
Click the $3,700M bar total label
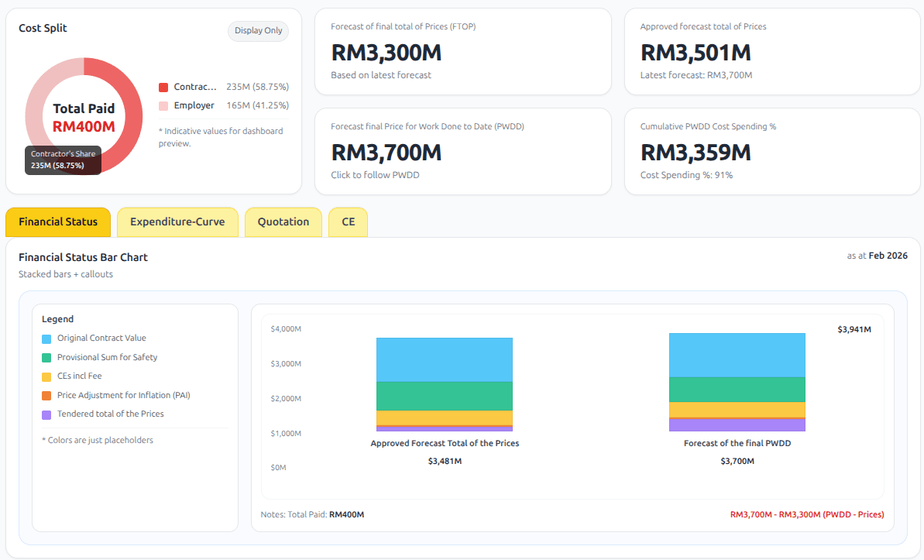click(737, 461)
